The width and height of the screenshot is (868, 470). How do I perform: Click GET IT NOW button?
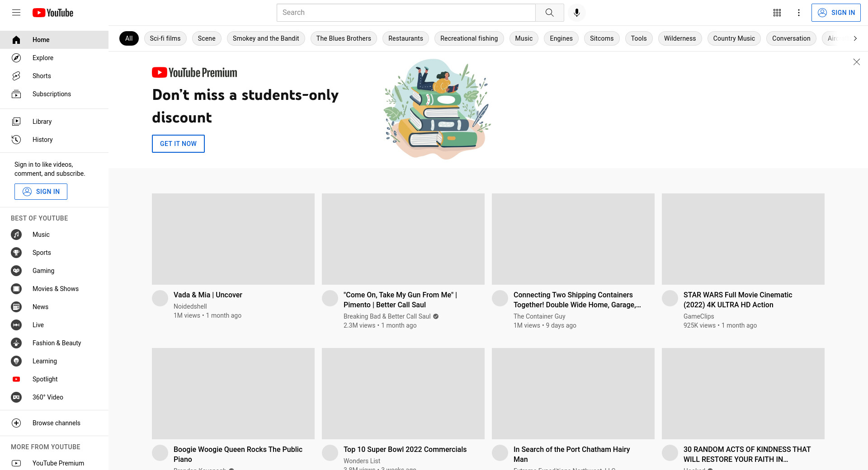tap(178, 144)
